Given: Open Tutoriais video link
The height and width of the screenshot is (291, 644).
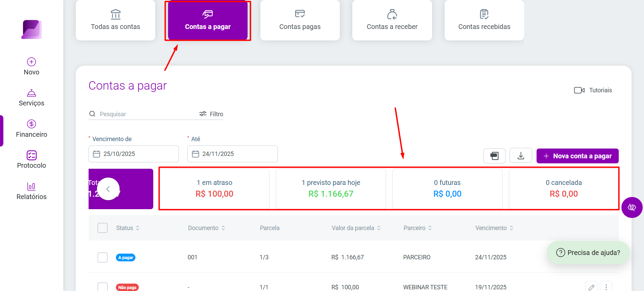Looking at the screenshot, I should [x=593, y=90].
